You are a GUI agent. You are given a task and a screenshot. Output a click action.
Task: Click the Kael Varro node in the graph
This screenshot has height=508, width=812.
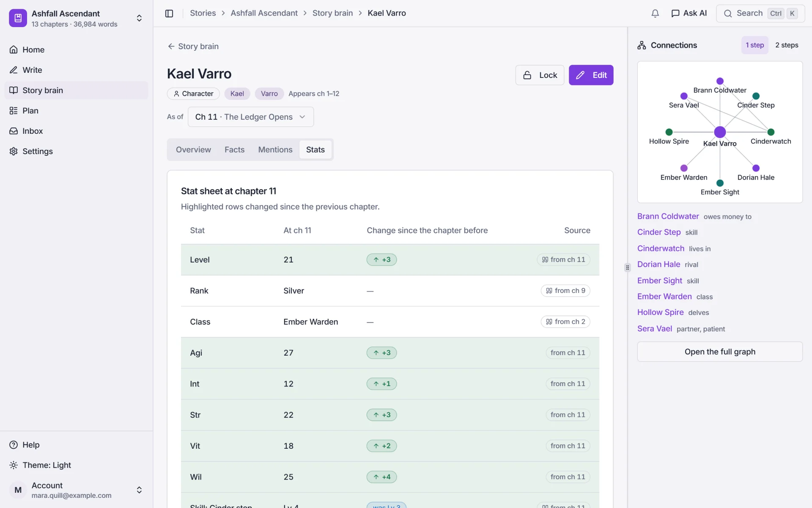[x=720, y=132]
